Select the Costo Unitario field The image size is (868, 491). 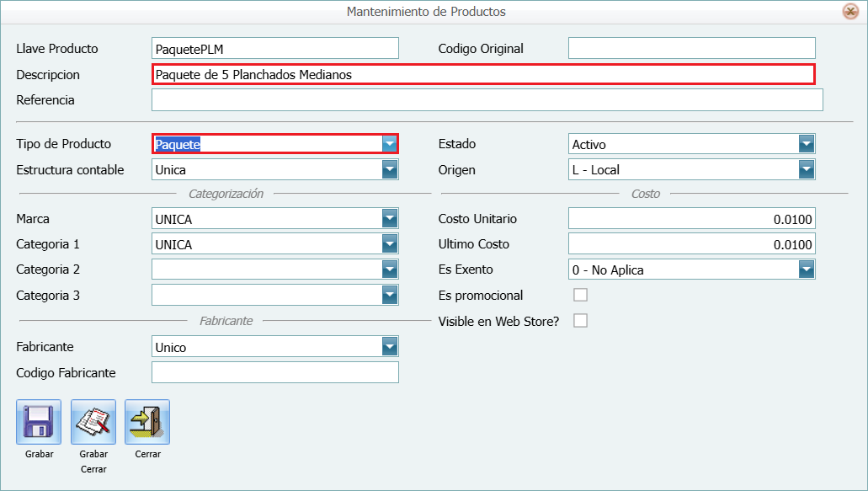coord(691,219)
